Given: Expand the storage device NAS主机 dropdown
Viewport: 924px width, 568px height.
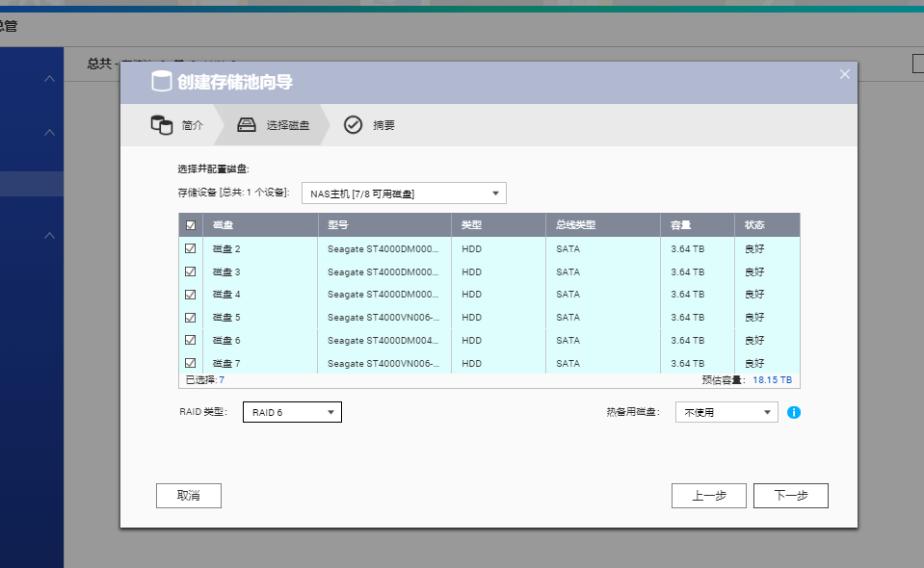Looking at the screenshot, I should coord(403,193).
